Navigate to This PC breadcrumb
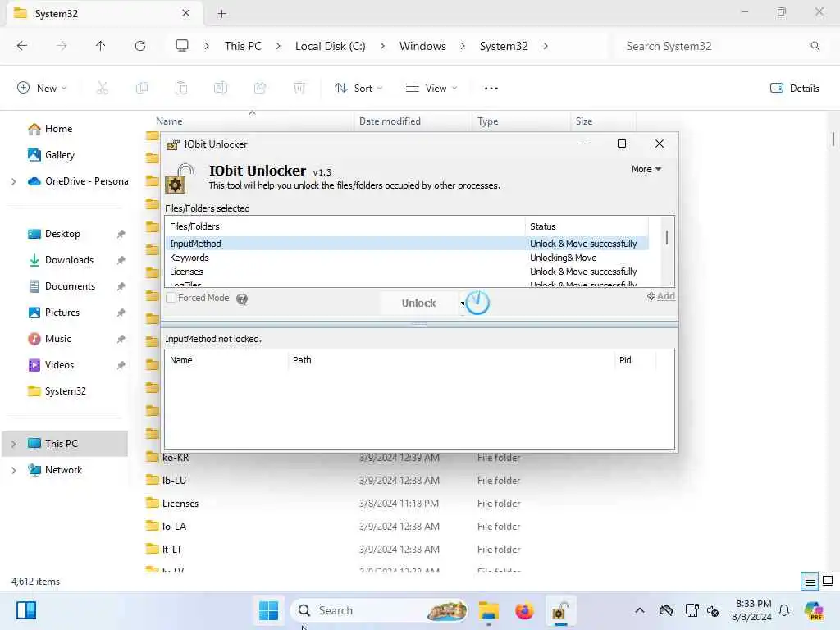The height and width of the screenshot is (630, 840). coord(243,46)
